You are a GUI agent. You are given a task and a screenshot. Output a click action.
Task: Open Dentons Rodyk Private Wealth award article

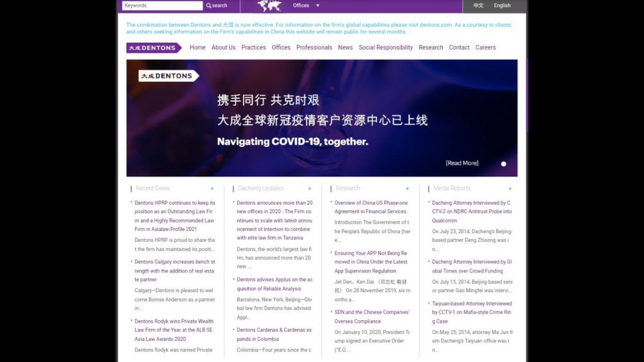pyautogui.click(x=174, y=330)
